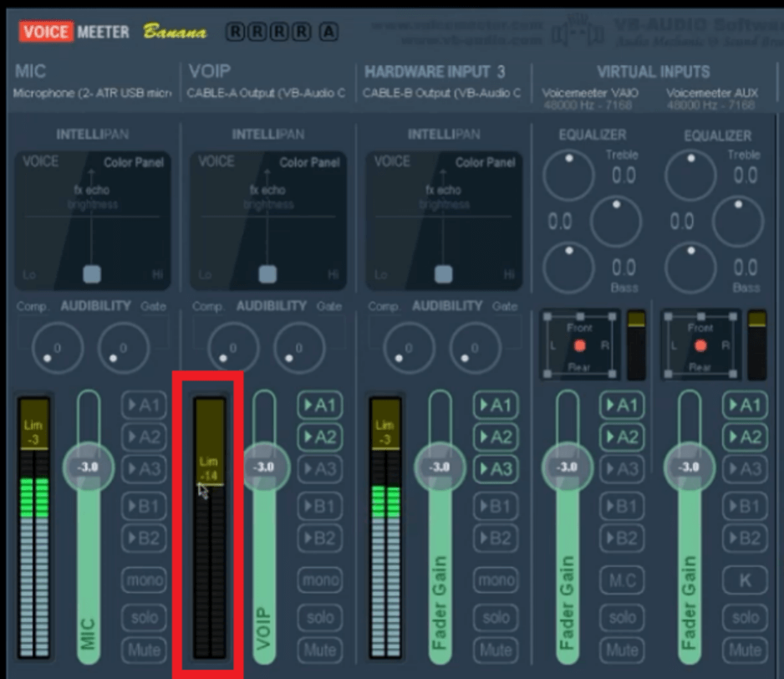Enable B1 bus routing on VOIP strip
The width and height of the screenshot is (784, 679).
pyautogui.click(x=320, y=507)
